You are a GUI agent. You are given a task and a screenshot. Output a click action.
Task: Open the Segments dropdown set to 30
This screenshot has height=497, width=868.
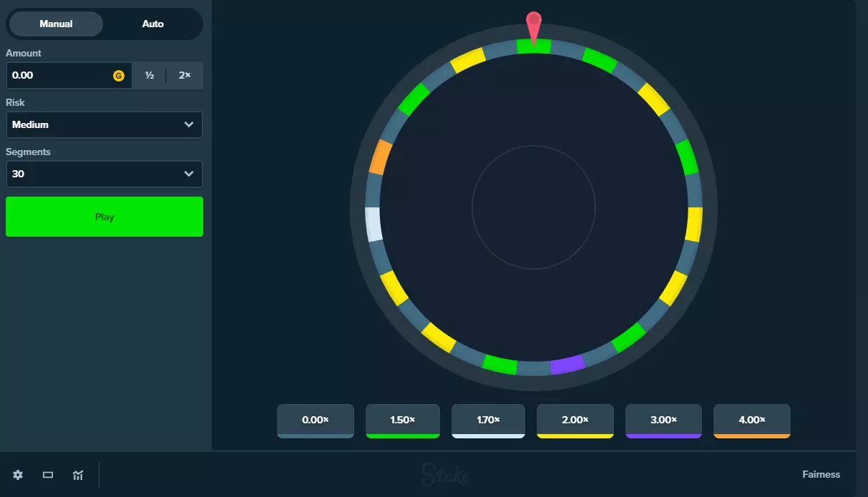pos(104,174)
